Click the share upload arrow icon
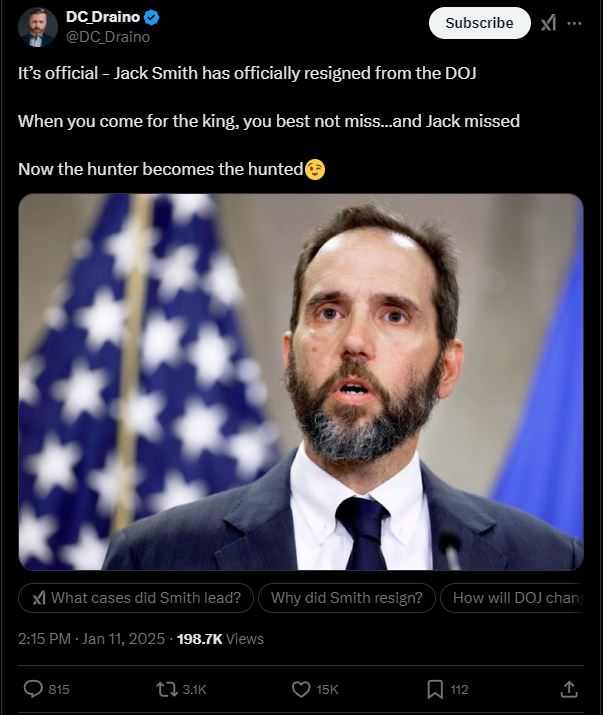The image size is (603, 715). point(569,689)
